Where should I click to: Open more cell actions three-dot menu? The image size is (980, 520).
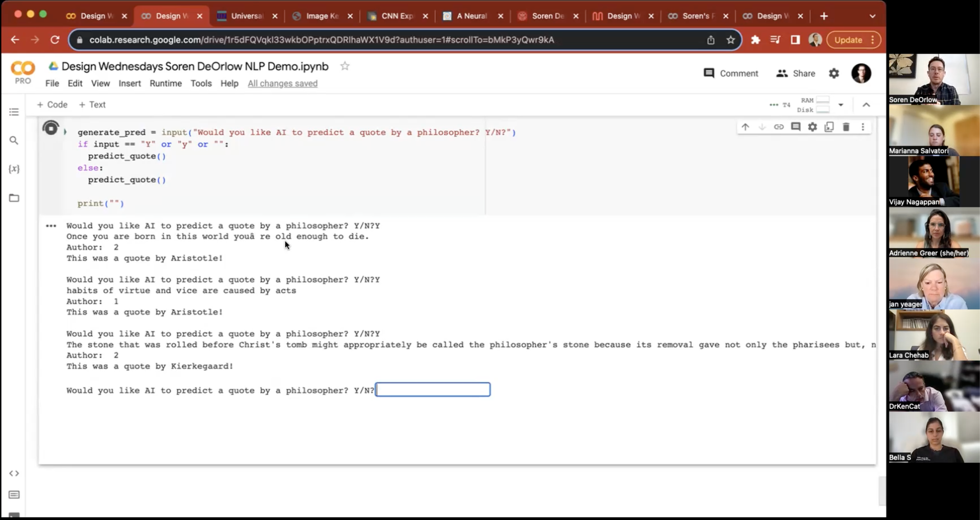863,127
